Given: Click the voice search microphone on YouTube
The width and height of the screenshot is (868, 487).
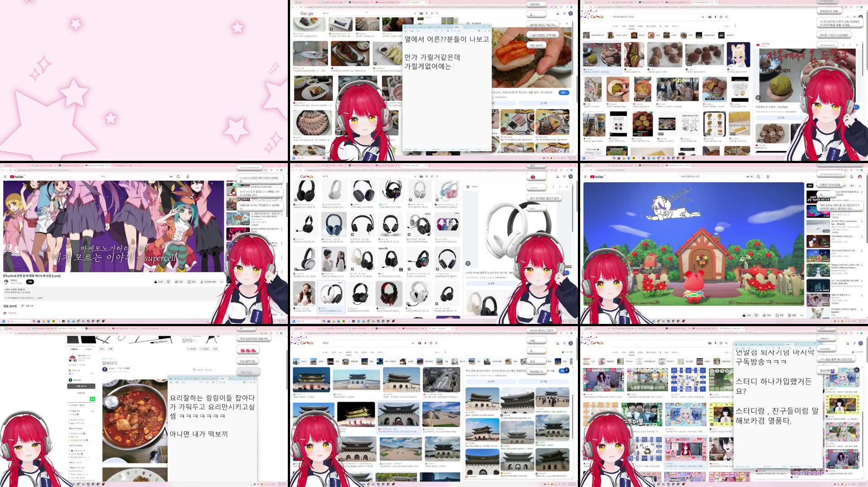Looking at the screenshot, I should (188, 176).
